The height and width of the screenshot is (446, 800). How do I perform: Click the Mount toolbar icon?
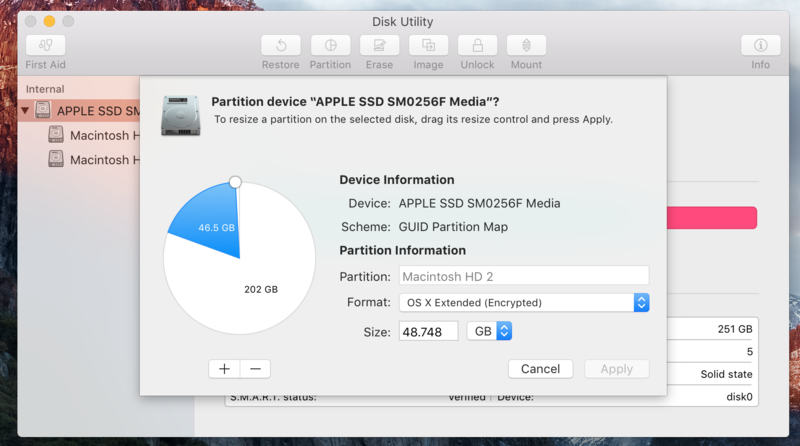(x=526, y=45)
